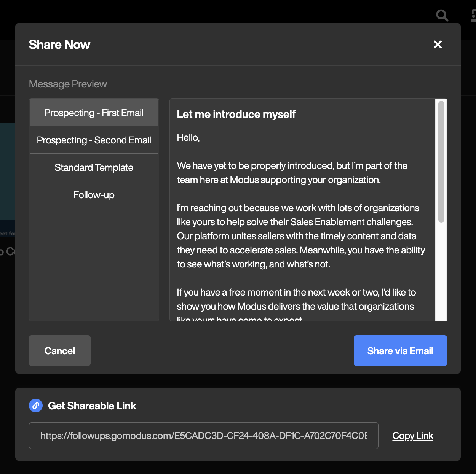Click the message preview scrollbar thumb
Image resolution: width=476 pixels, height=474 pixels.
(441, 162)
